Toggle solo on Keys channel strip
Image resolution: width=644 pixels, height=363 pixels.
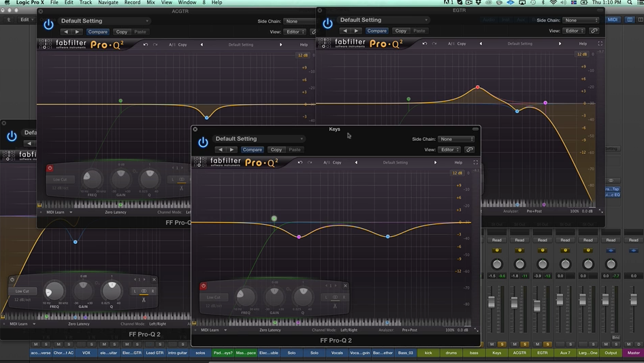coord(502,344)
